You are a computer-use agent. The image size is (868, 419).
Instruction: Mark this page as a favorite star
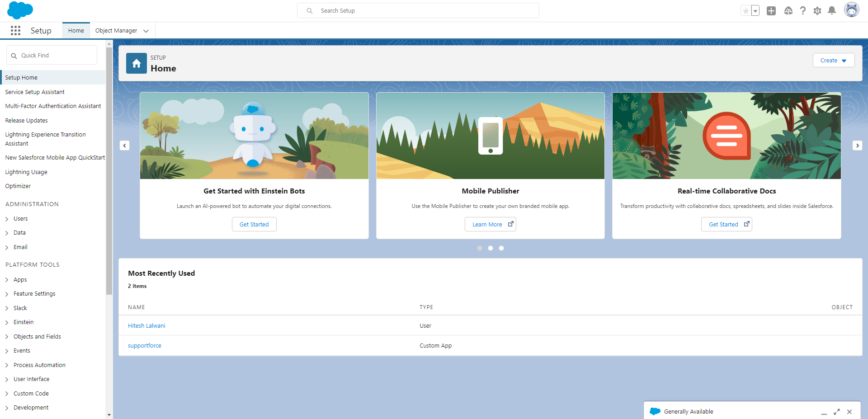745,10
